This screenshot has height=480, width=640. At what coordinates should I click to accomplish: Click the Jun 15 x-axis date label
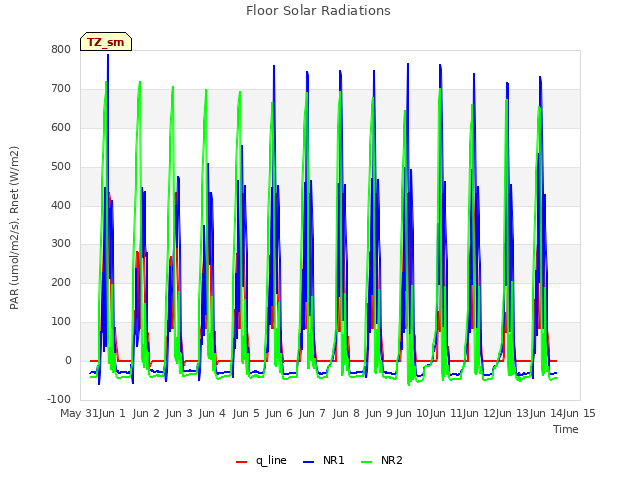click(x=579, y=413)
